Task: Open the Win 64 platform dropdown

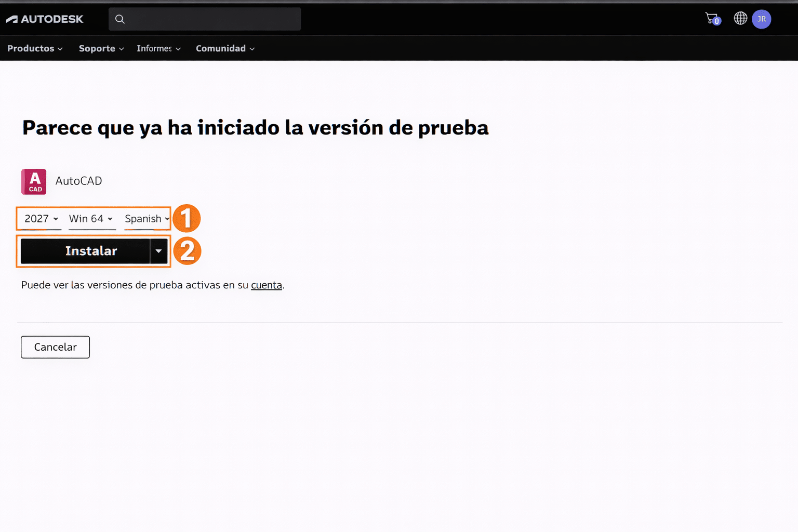Action: (91, 219)
